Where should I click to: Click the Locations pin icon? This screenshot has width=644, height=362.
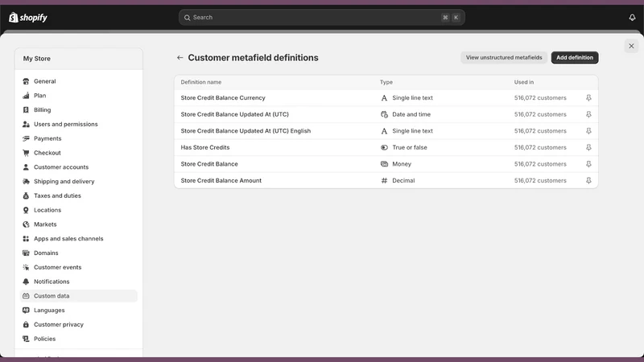click(x=26, y=210)
